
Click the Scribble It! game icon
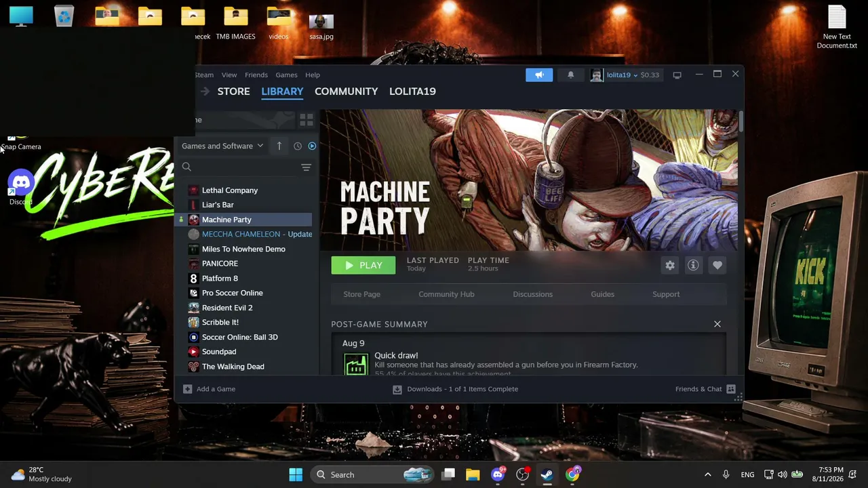click(x=193, y=323)
